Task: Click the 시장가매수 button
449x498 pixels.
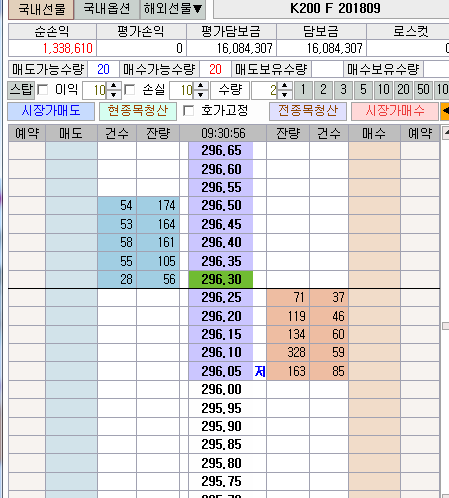Action: tap(395, 111)
